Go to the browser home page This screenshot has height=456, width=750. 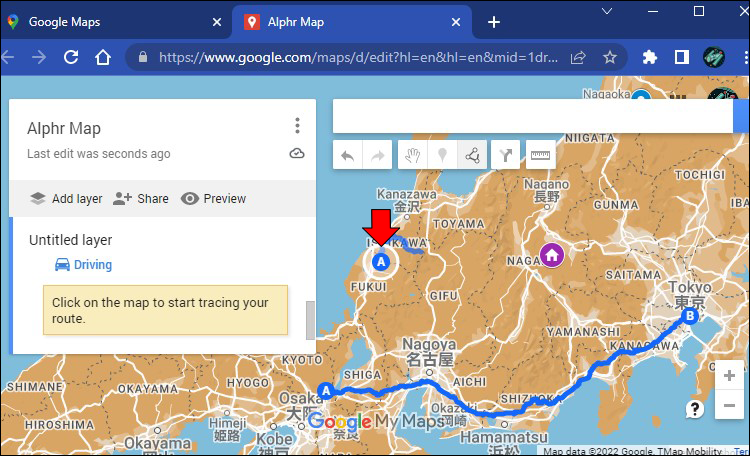point(103,57)
